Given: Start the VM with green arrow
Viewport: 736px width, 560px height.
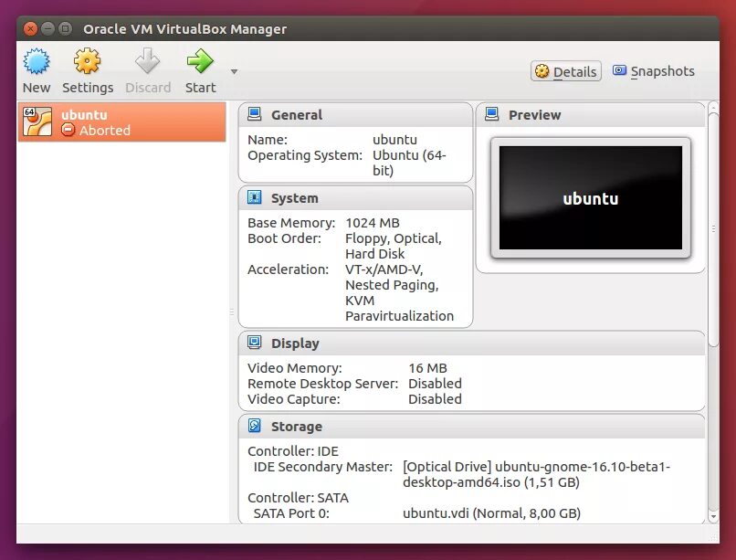Looking at the screenshot, I should click(x=200, y=61).
